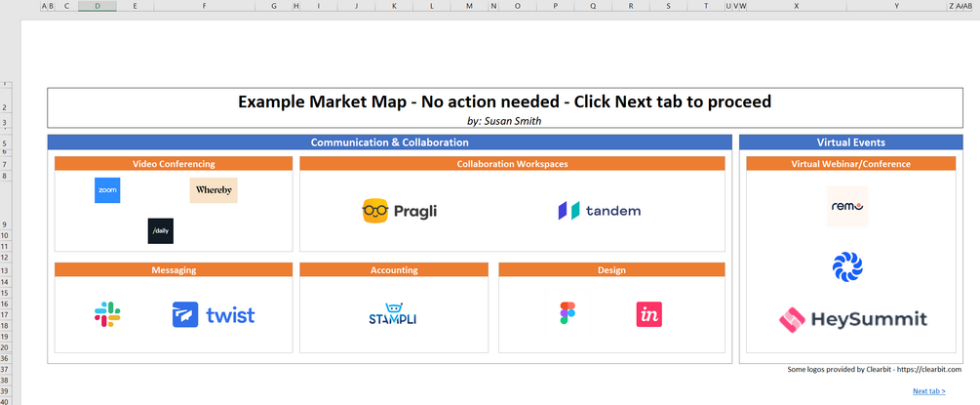
Task: Select the daily logo image
Action: point(161,231)
